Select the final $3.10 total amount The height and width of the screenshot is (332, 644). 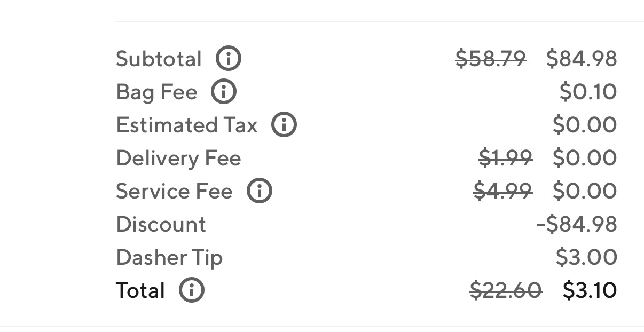(590, 290)
